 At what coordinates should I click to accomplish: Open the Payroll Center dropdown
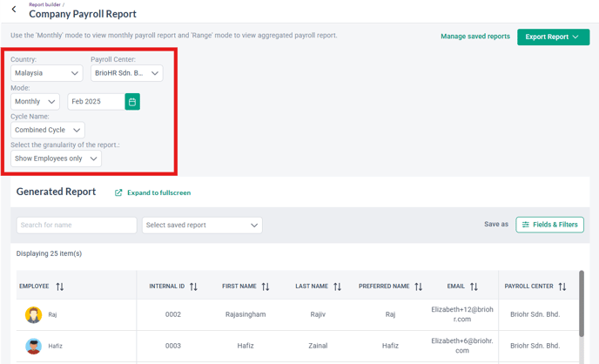[x=127, y=73]
